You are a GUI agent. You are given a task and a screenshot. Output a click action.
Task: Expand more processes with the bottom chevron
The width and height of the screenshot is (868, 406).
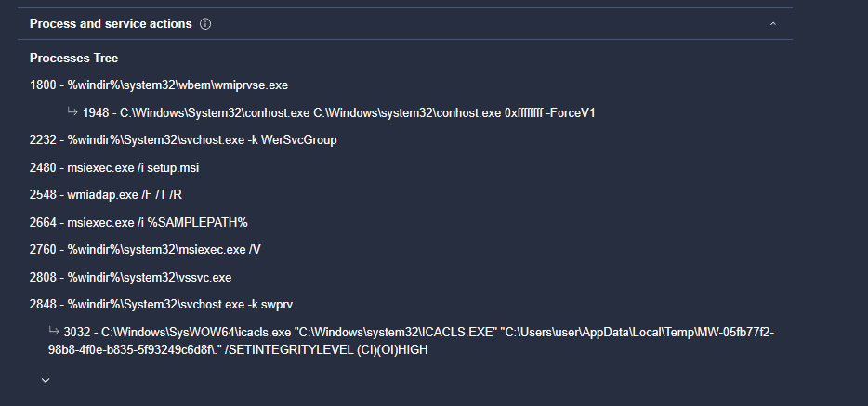(x=46, y=380)
